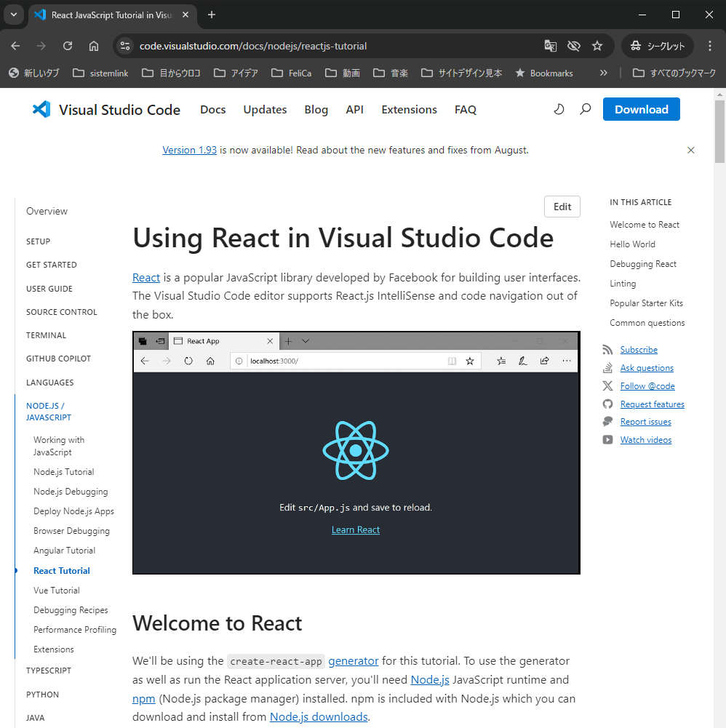Toggle tracking protection eye icon
726x728 pixels.
pyautogui.click(x=574, y=45)
